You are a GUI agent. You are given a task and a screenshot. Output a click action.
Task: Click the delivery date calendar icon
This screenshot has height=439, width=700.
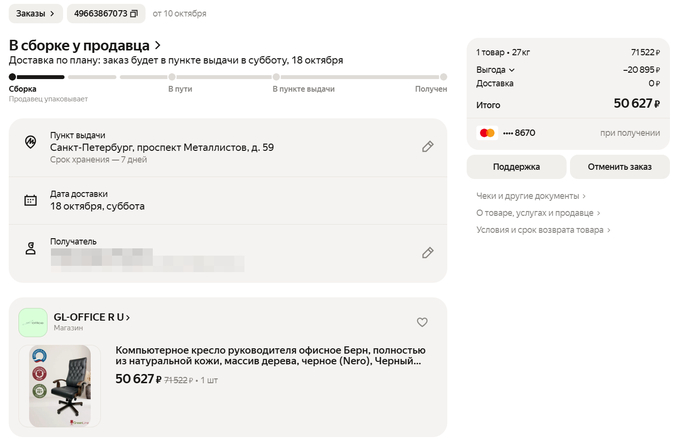click(x=31, y=200)
